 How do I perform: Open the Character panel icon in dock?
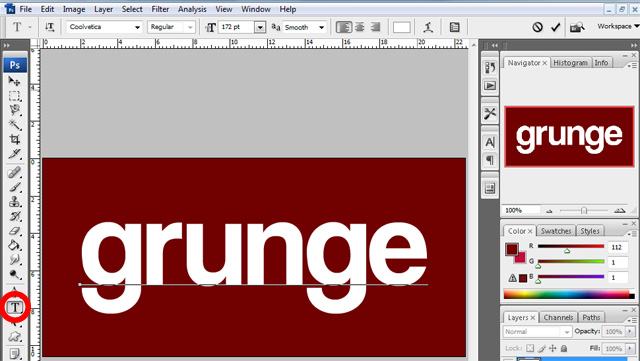pyautogui.click(x=490, y=142)
